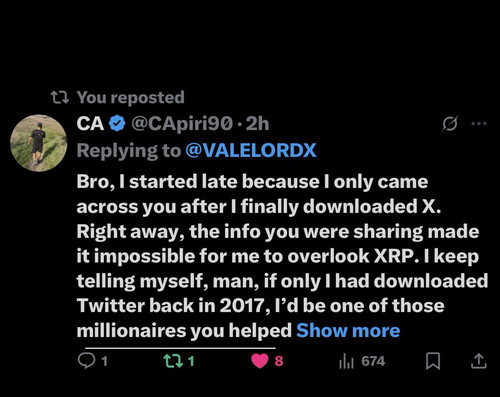
Task: Open the @VALELORDX mention link
Action: tap(250, 150)
